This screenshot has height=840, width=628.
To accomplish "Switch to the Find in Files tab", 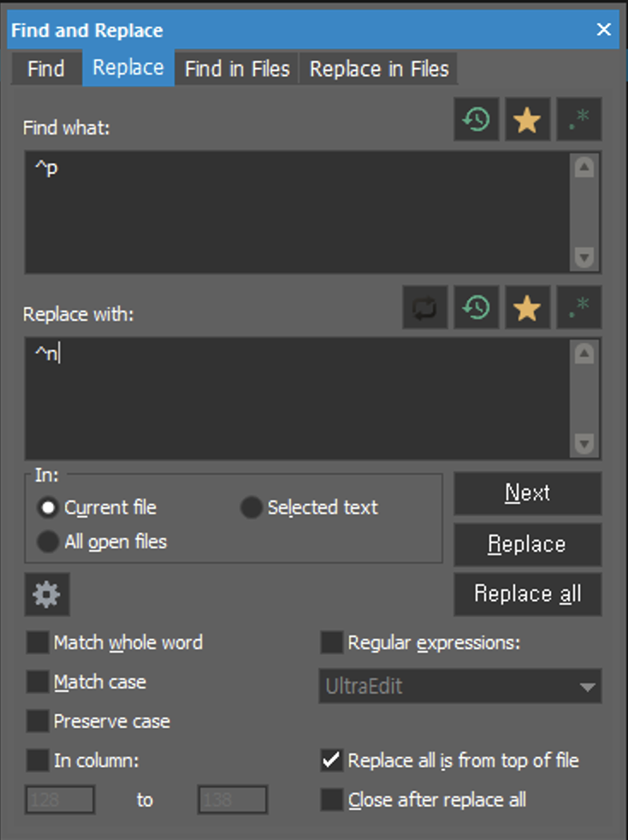I will coord(237,69).
